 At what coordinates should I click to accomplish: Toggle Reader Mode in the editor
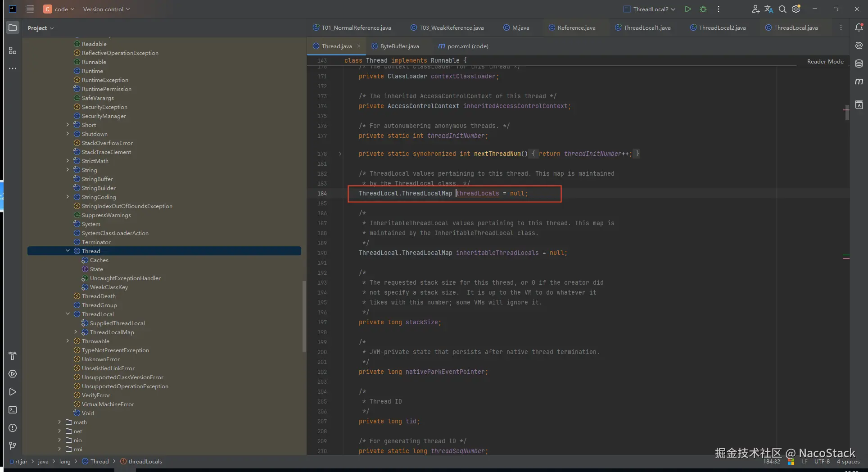[x=825, y=61]
